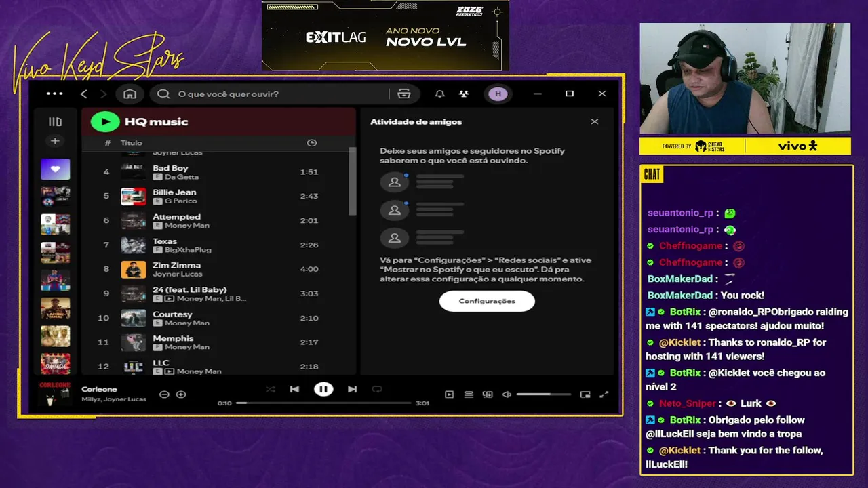
Task: Open the miniplayer
Action: [x=585, y=394]
